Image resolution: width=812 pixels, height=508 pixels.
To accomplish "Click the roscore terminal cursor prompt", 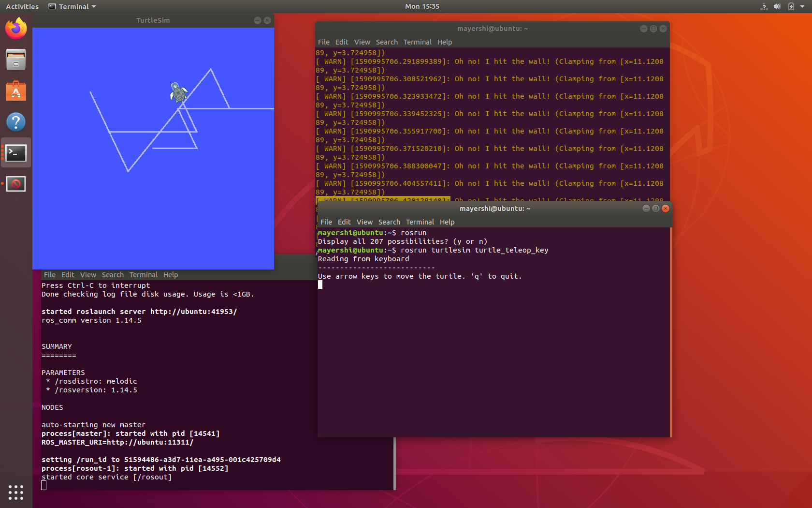I will pos(44,485).
